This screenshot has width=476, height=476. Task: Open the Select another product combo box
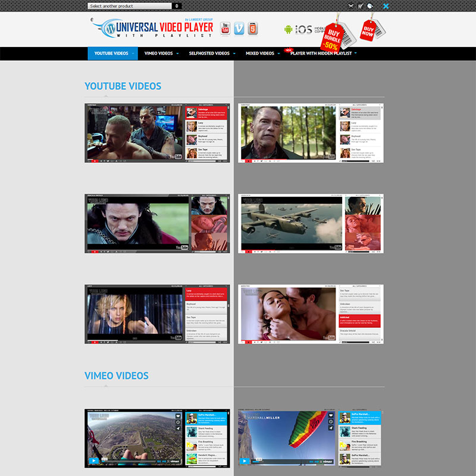point(130,6)
